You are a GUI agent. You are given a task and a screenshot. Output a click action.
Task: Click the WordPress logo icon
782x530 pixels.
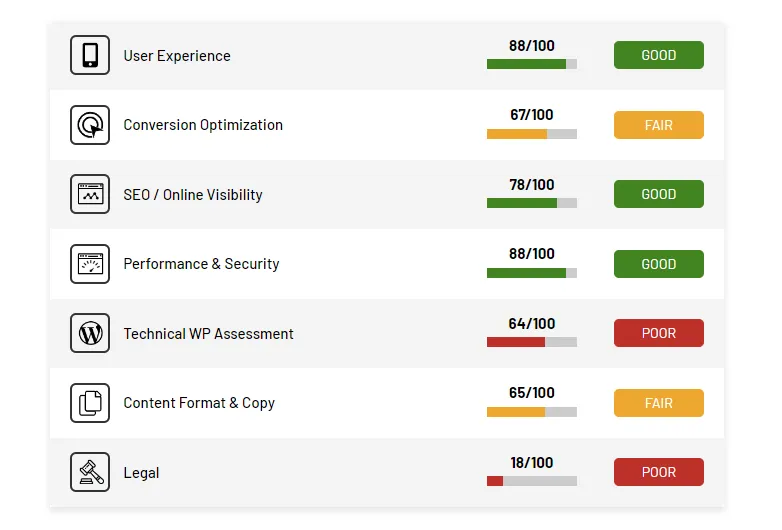[x=90, y=333]
